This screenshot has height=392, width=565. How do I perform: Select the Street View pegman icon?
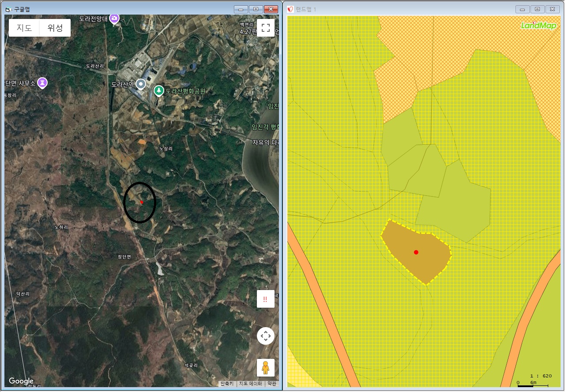[x=265, y=368]
